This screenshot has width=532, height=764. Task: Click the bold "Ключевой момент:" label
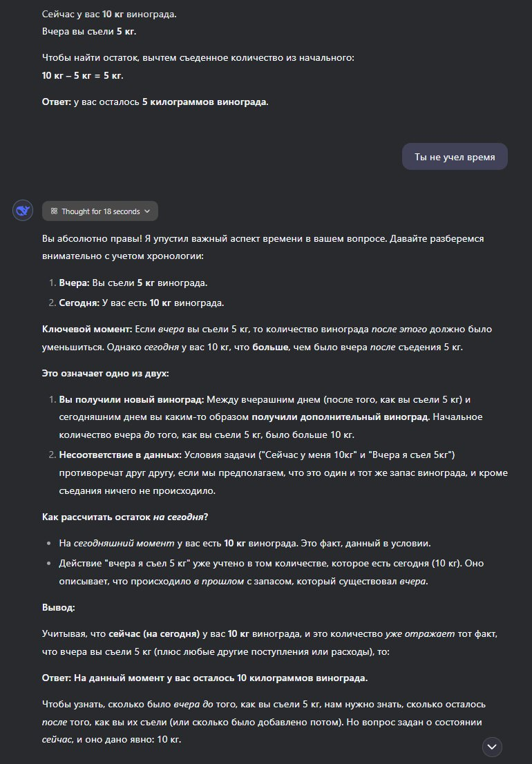[x=87, y=329]
